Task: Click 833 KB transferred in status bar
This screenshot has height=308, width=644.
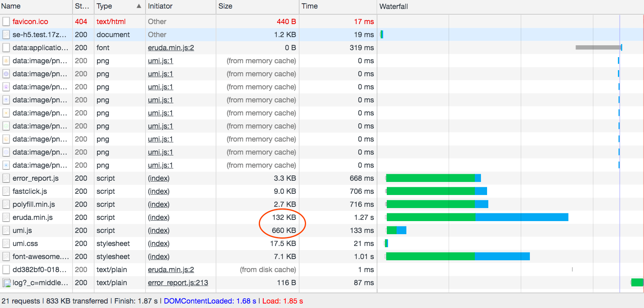Action: 77,301
